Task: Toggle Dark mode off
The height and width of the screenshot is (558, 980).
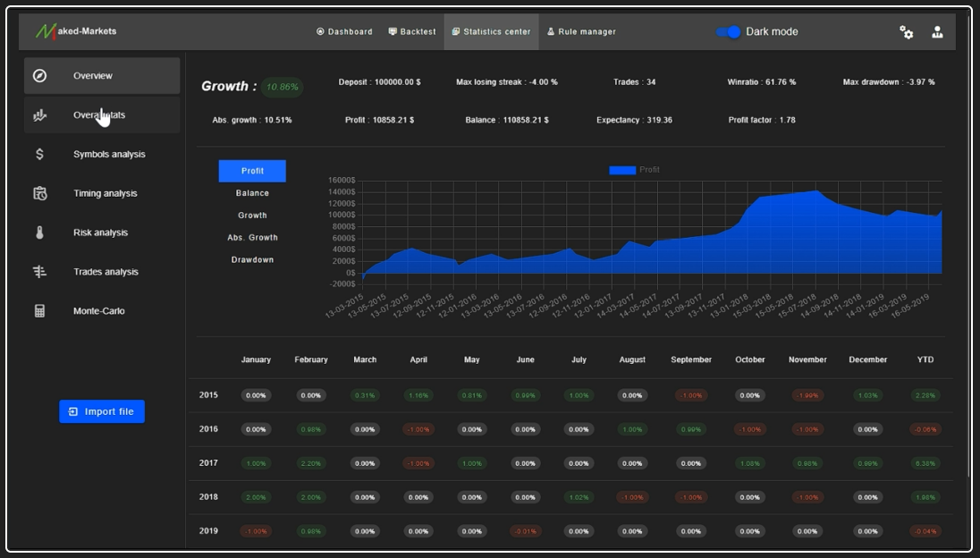Action: coord(727,31)
